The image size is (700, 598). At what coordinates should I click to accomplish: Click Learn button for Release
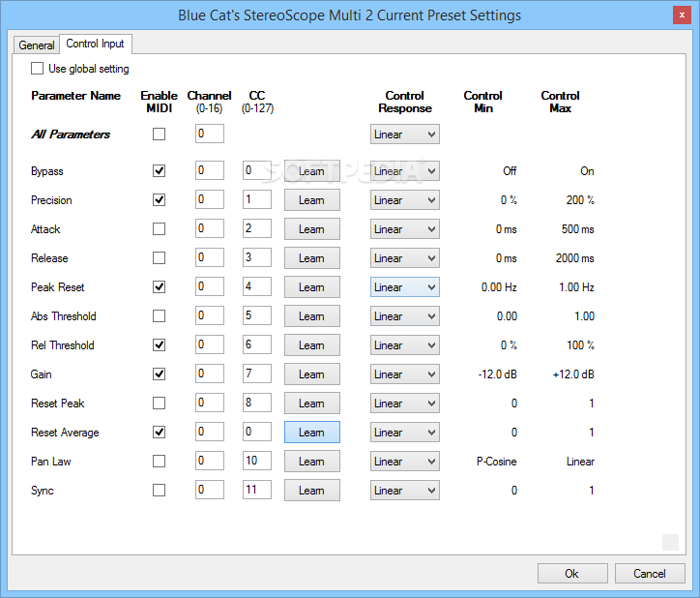click(312, 258)
